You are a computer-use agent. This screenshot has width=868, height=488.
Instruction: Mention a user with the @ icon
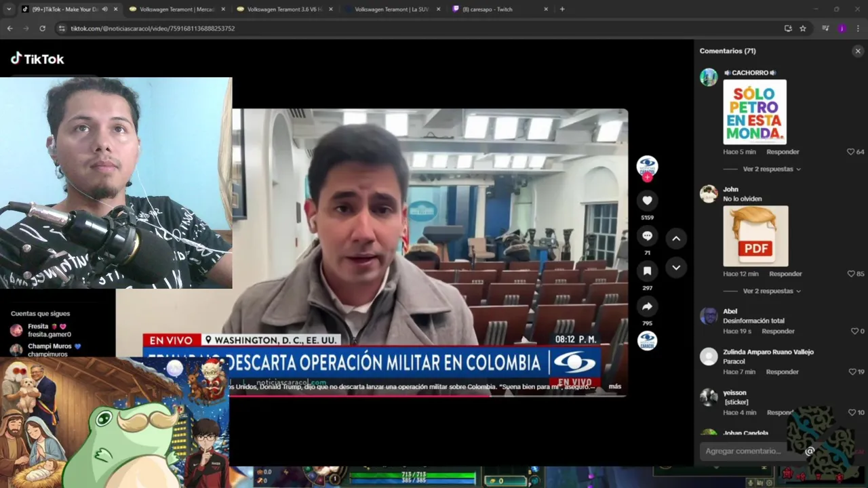point(810,451)
